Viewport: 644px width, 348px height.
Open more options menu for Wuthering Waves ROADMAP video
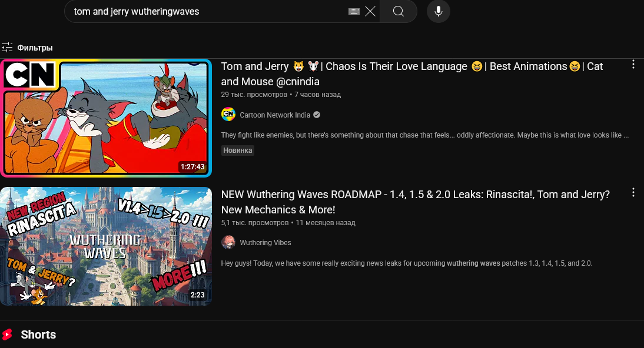(633, 192)
